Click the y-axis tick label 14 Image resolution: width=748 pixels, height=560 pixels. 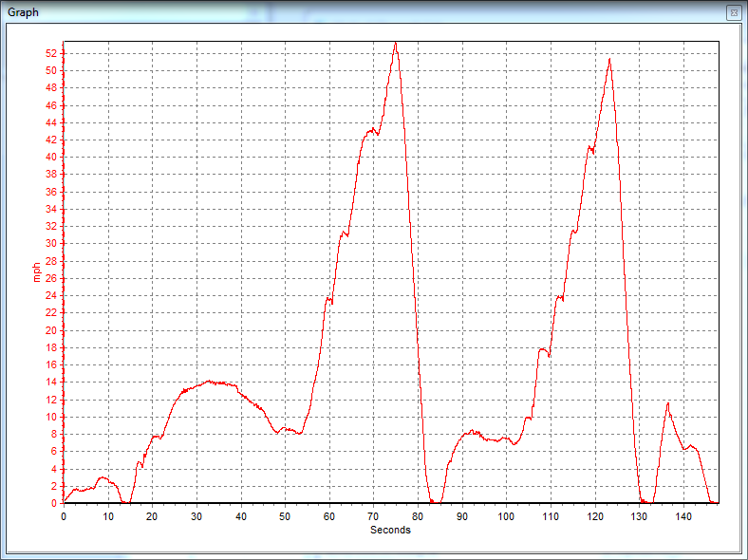pos(52,382)
